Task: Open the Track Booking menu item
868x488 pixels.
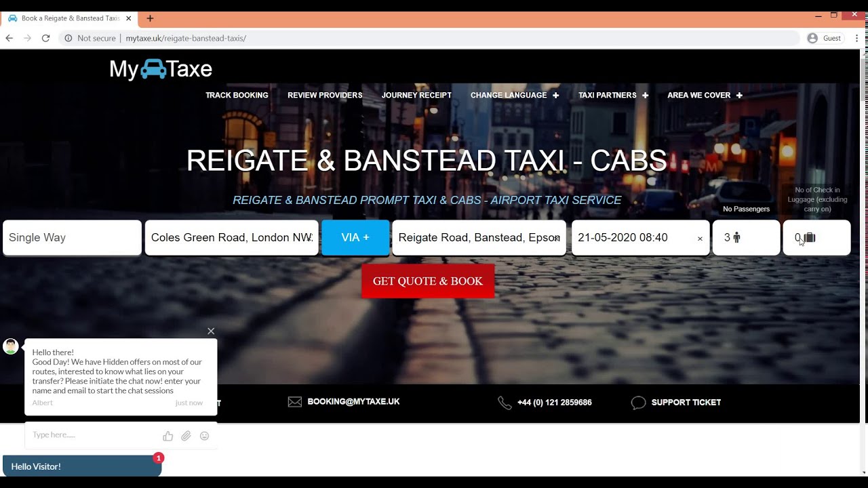Action: pyautogui.click(x=237, y=96)
